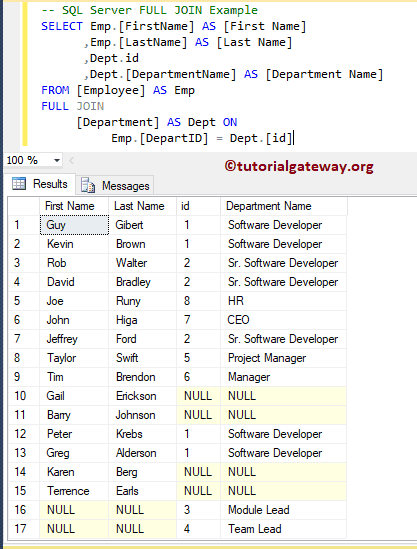Viewport: 417px width, 549px height.
Task: Click the Bradley cell
Action: coord(143,282)
